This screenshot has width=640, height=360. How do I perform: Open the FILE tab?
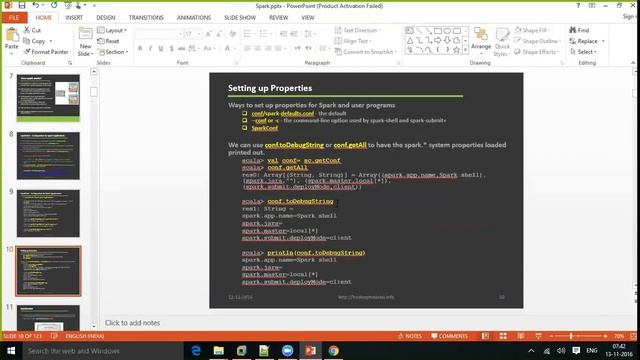pyautogui.click(x=14, y=18)
